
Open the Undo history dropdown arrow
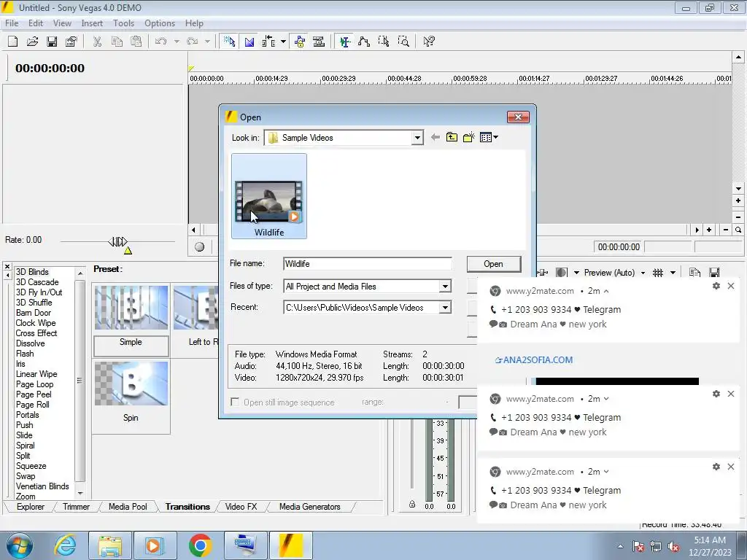click(177, 42)
